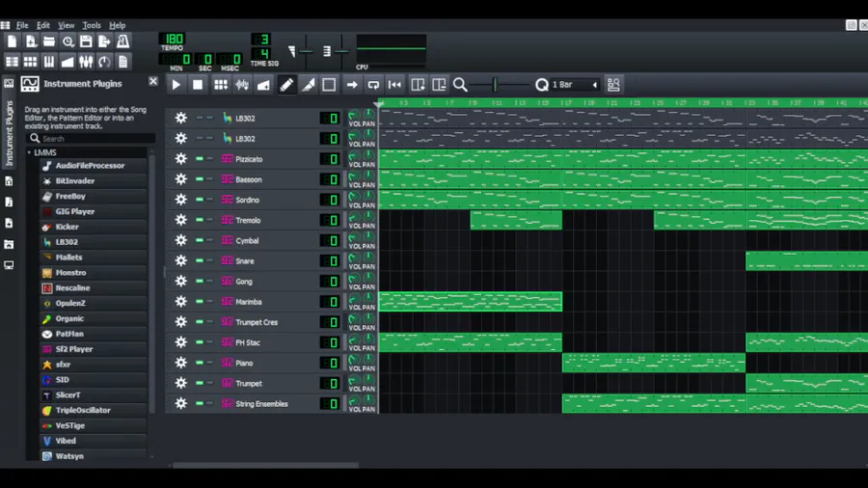868x488 pixels.
Task: Save the project with the floppy disk icon
Action: (x=86, y=41)
